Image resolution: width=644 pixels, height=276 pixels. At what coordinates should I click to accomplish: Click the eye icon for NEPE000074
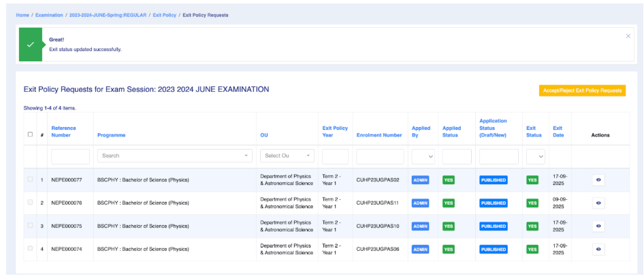point(598,249)
